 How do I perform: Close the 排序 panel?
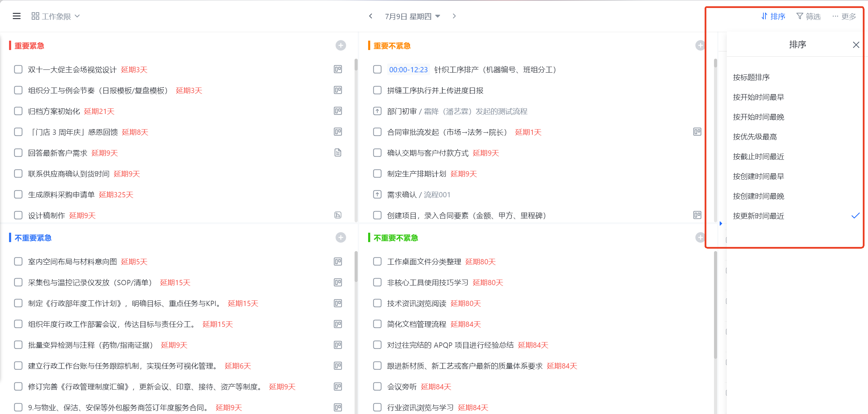click(x=856, y=45)
